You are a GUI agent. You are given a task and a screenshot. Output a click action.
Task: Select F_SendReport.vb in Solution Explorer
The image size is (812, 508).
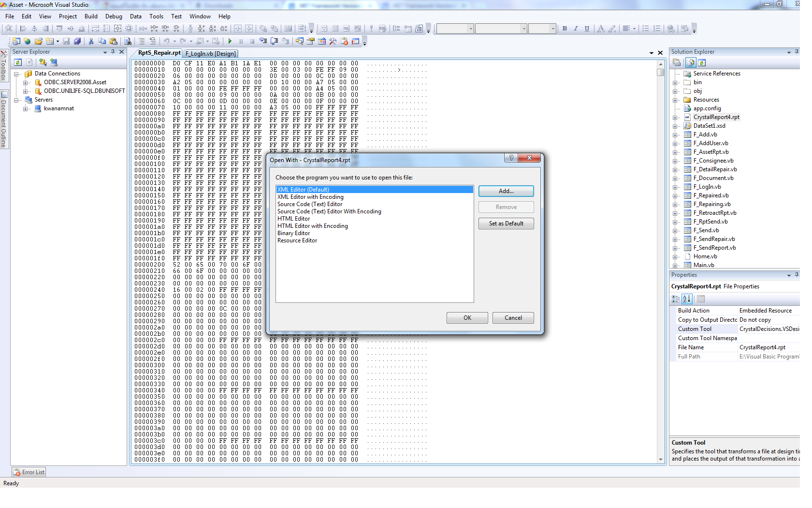pyautogui.click(x=714, y=248)
